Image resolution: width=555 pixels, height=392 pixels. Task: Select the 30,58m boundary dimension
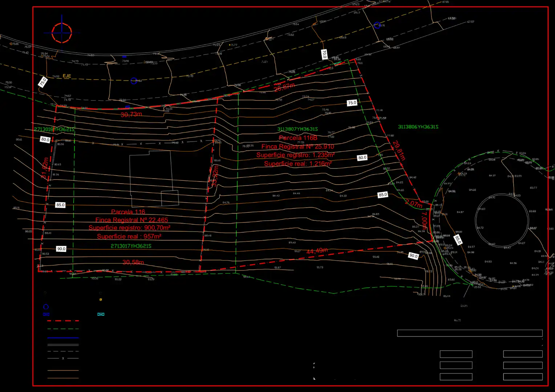tap(133, 262)
